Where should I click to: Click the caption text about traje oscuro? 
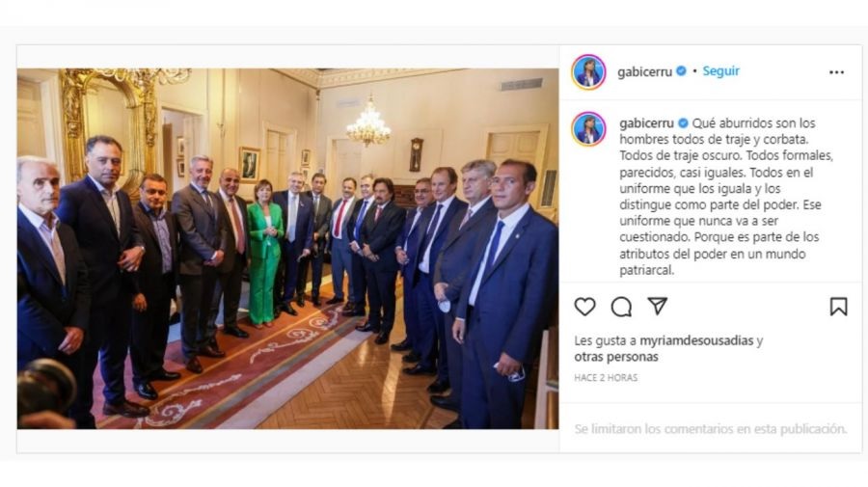point(725,197)
